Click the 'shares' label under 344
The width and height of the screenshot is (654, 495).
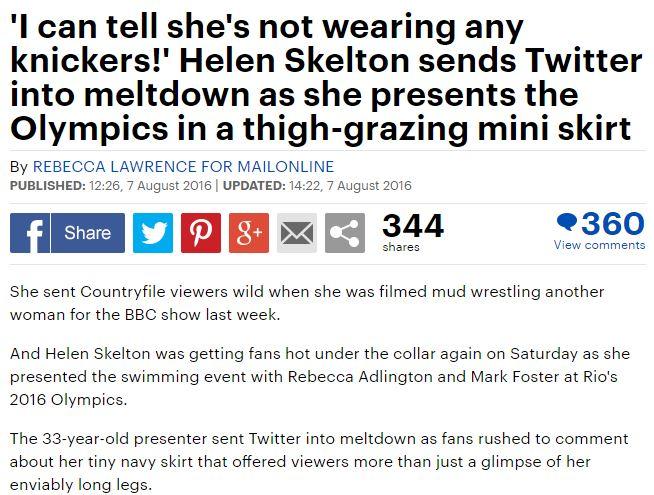(x=400, y=247)
